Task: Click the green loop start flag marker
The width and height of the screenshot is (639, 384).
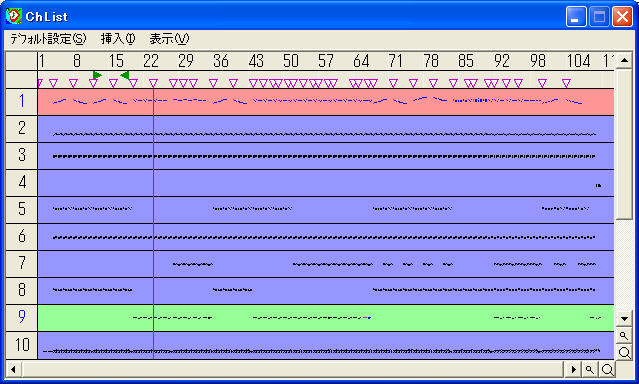Action: point(97,75)
